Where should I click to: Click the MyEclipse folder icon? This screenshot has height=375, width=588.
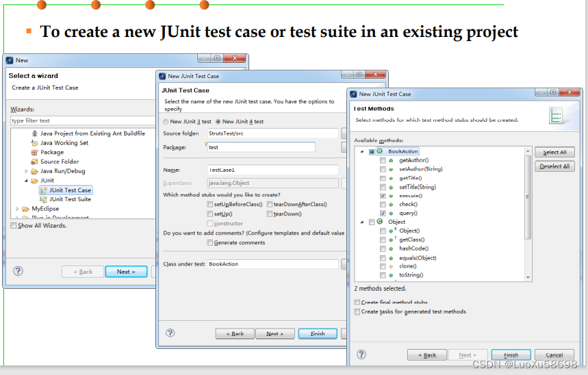point(25,209)
